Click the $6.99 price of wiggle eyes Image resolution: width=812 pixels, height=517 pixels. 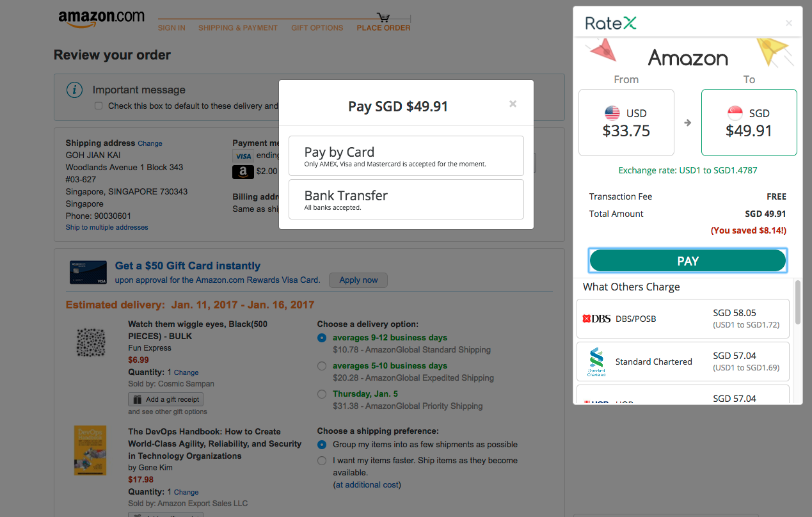[138, 360]
